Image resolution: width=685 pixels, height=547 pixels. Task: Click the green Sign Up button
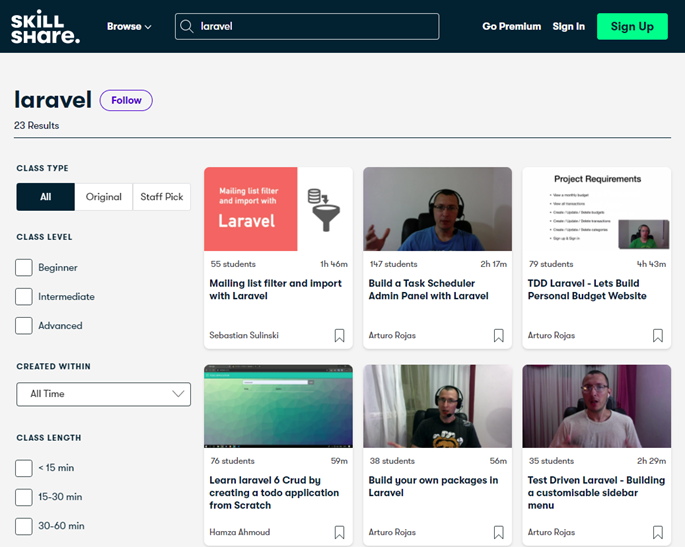pos(632,27)
